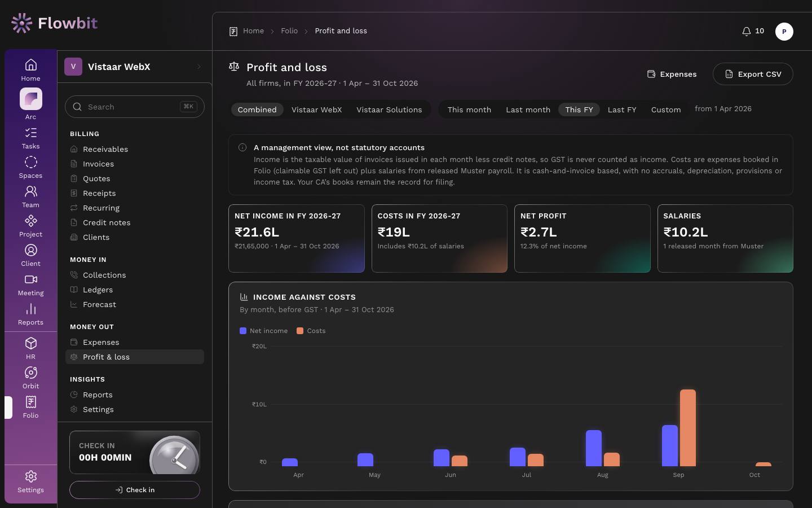The height and width of the screenshot is (508, 812).
Task: Click the Check in button
Action: pyautogui.click(x=135, y=490)
